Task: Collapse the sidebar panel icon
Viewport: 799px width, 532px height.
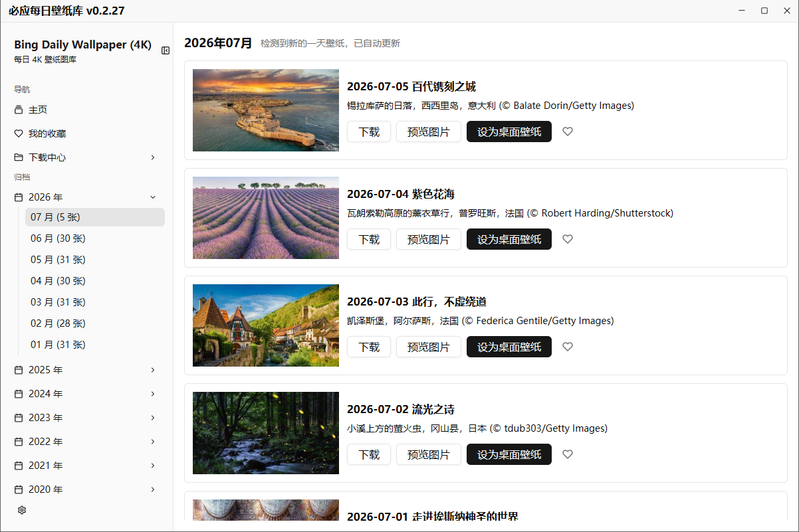Action: tap(166, 50)
